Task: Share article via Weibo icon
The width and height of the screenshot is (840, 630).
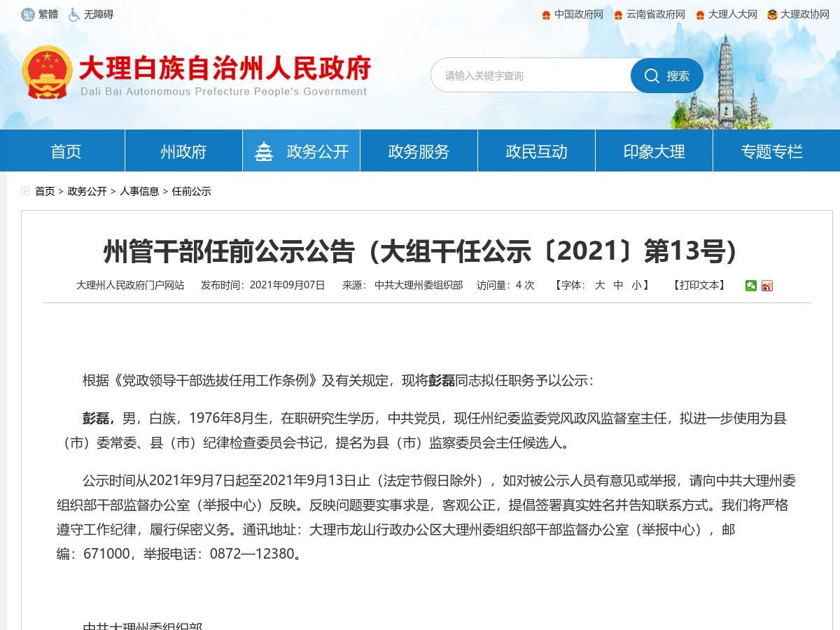Action: [x=767, y=286]
